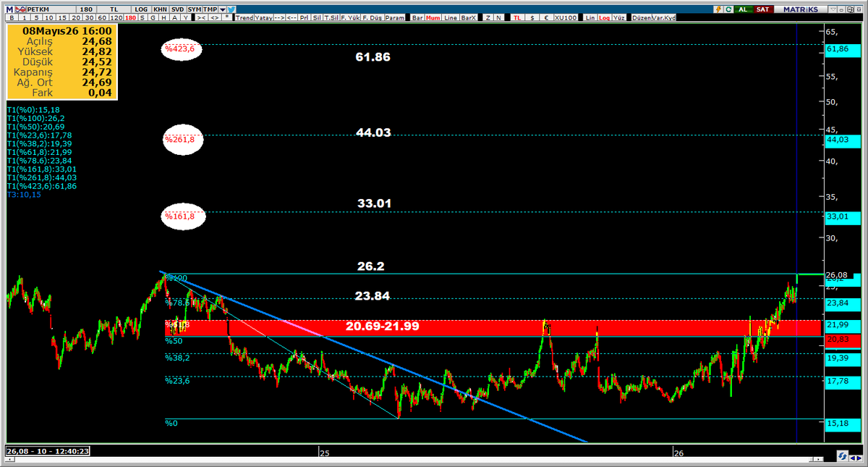This screenshot has height=467, width=868.
Task: Click the LOG button in title bar
Action: coord(141,9)
